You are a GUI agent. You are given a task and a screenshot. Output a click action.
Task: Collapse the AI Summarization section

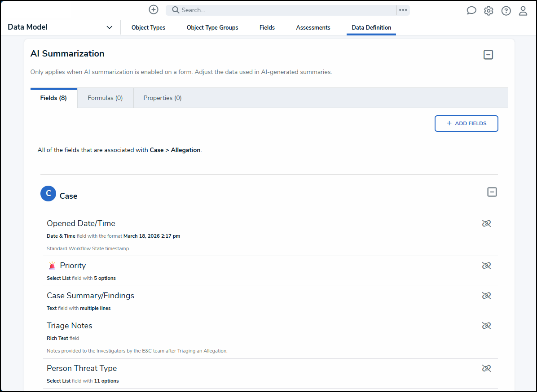(488, 55)
